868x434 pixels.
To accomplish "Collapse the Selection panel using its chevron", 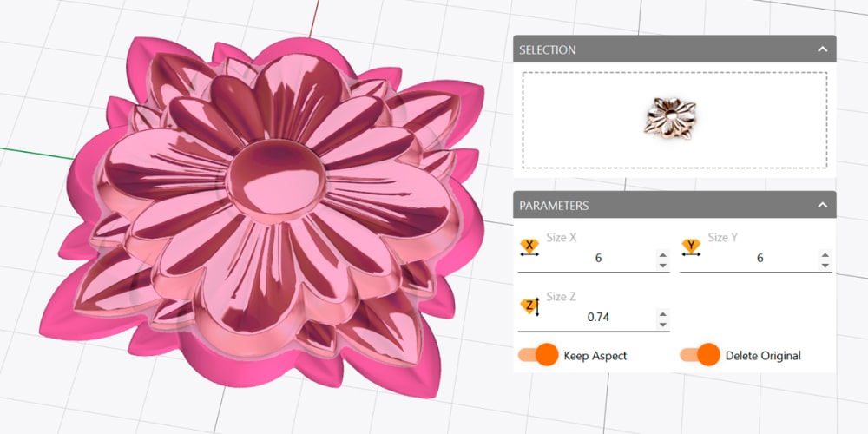I will [x=822, y=49].
